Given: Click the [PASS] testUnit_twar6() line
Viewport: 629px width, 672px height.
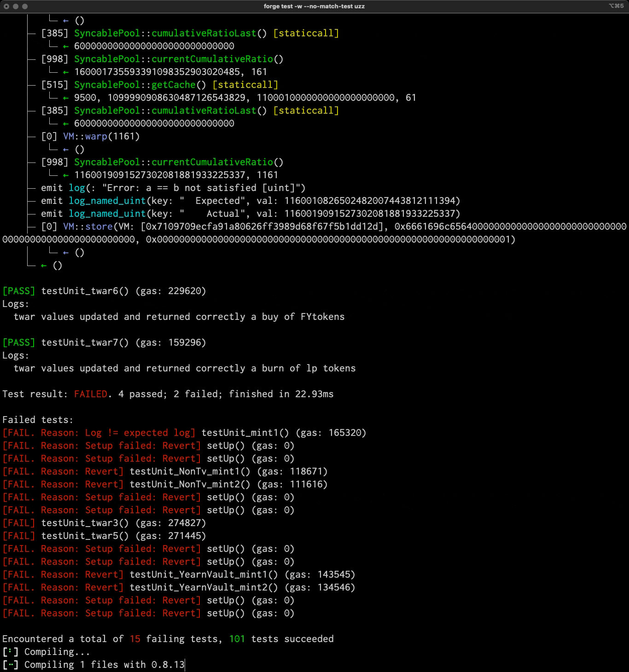Looking at the screenshot, I should point(104,291).
